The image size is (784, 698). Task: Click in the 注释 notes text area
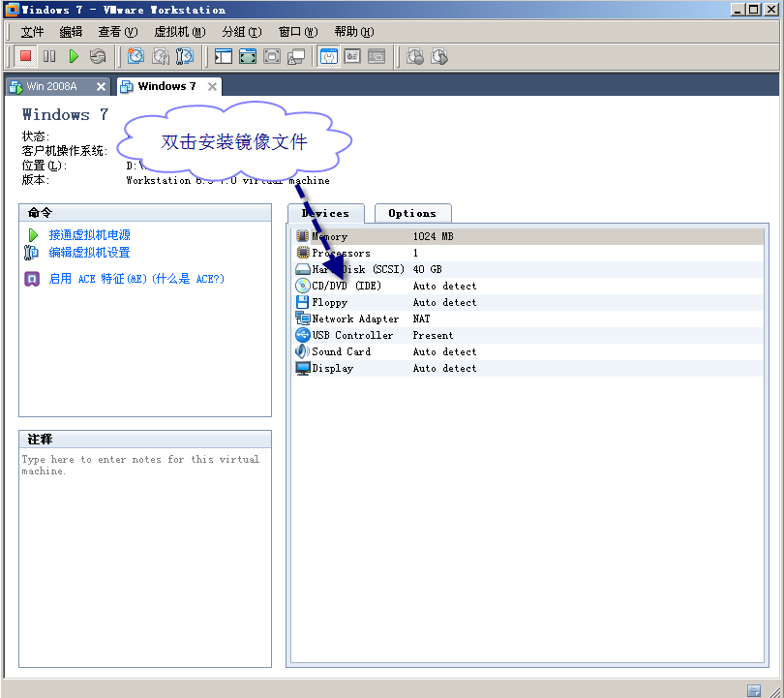point(145,558)
